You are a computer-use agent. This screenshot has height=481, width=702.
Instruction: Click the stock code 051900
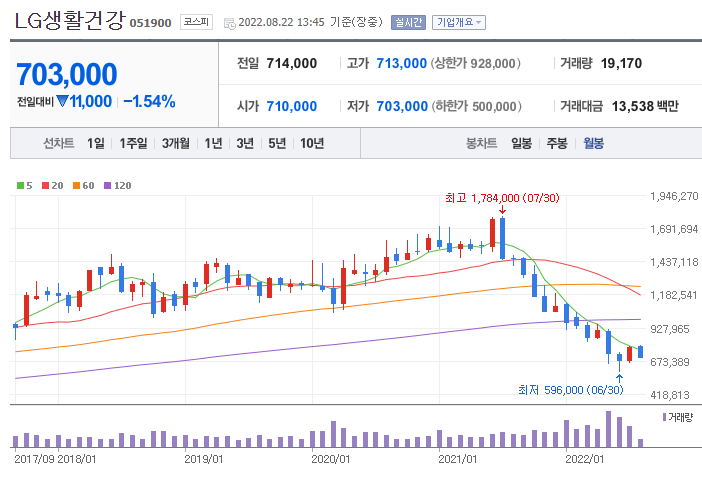tap(150, 23)
